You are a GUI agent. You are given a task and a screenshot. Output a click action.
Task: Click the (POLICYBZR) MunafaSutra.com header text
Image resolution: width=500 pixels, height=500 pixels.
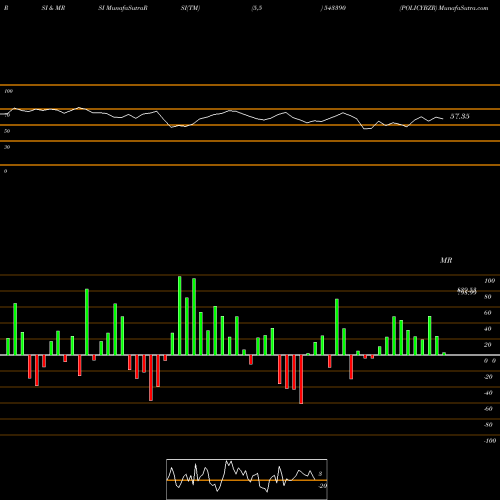[x=444, y=8]
